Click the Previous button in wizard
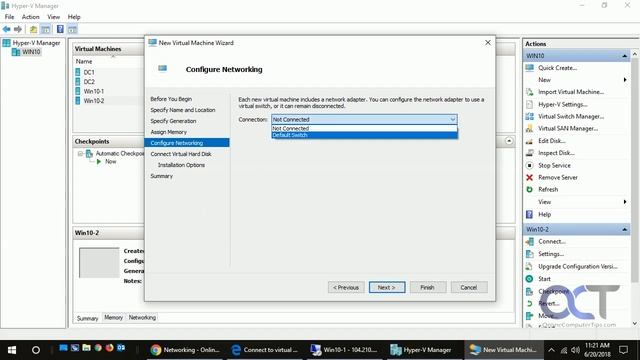The image size is (640, 360). tap(346, 287)
